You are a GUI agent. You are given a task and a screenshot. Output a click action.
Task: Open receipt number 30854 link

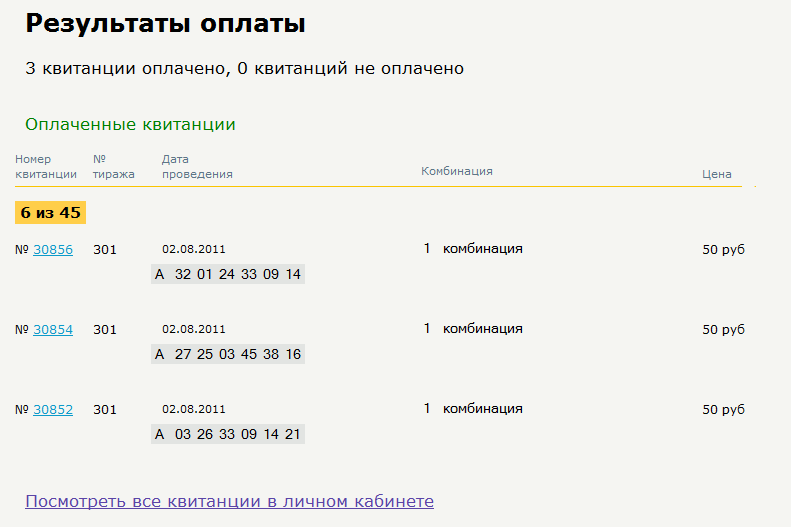(x=53, y=330)
